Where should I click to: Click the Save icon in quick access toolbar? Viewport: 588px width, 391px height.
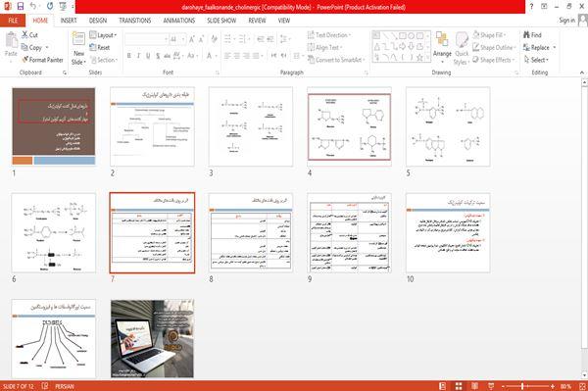pyautogui.click(x=21, y=7)
